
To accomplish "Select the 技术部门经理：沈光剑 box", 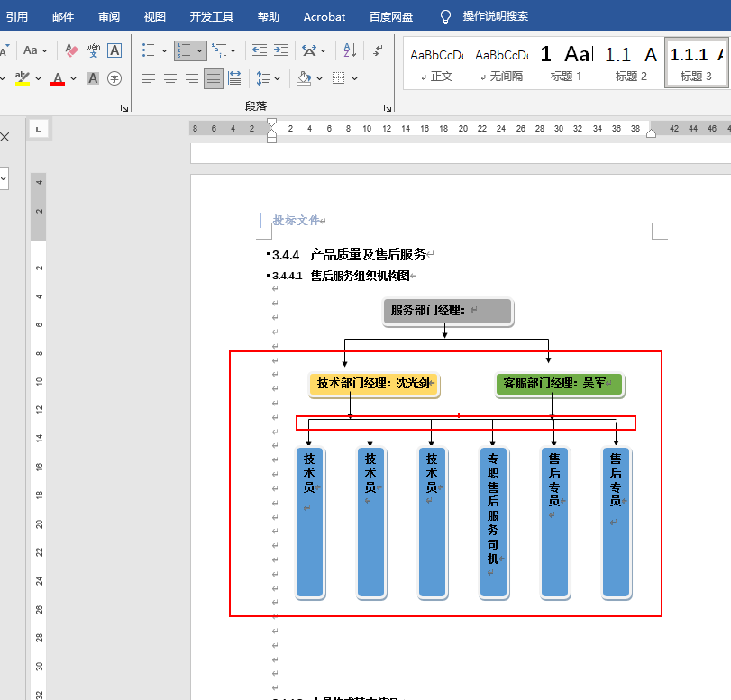I will coord(374,384).
